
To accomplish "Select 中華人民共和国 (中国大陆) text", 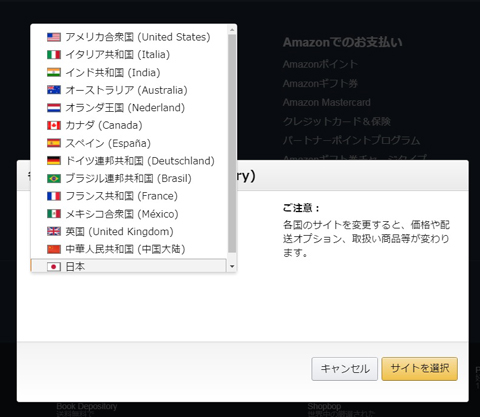I will point(125,249).
